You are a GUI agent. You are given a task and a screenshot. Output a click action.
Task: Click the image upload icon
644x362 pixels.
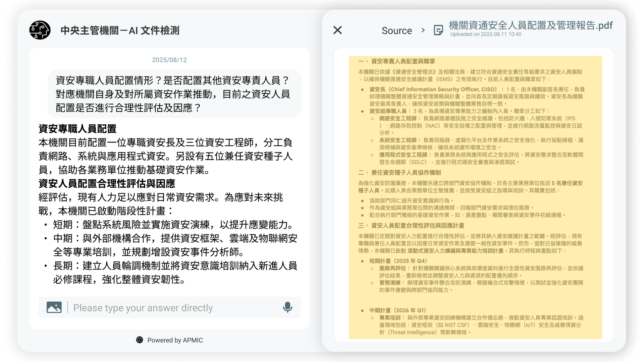[54, 307]
